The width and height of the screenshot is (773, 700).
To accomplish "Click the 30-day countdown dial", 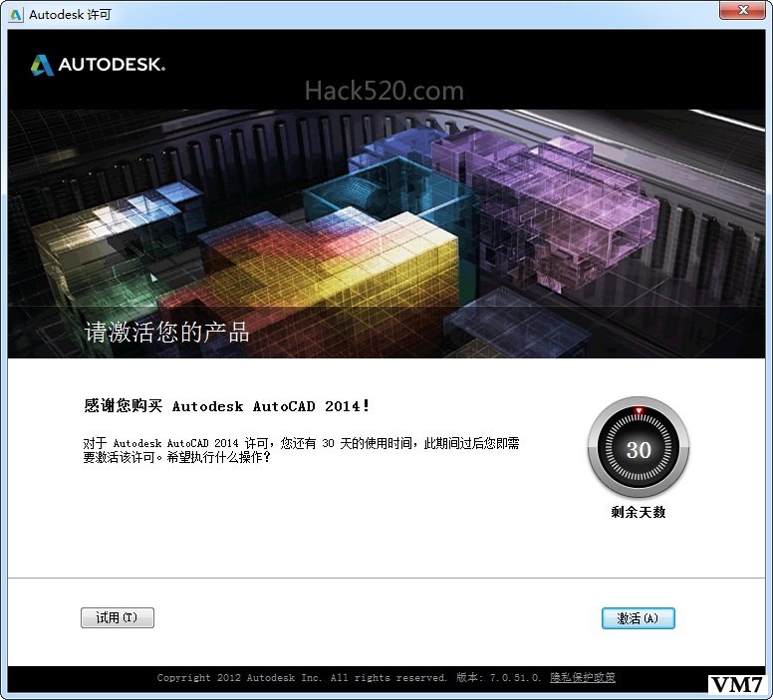I will click(638, 449).
